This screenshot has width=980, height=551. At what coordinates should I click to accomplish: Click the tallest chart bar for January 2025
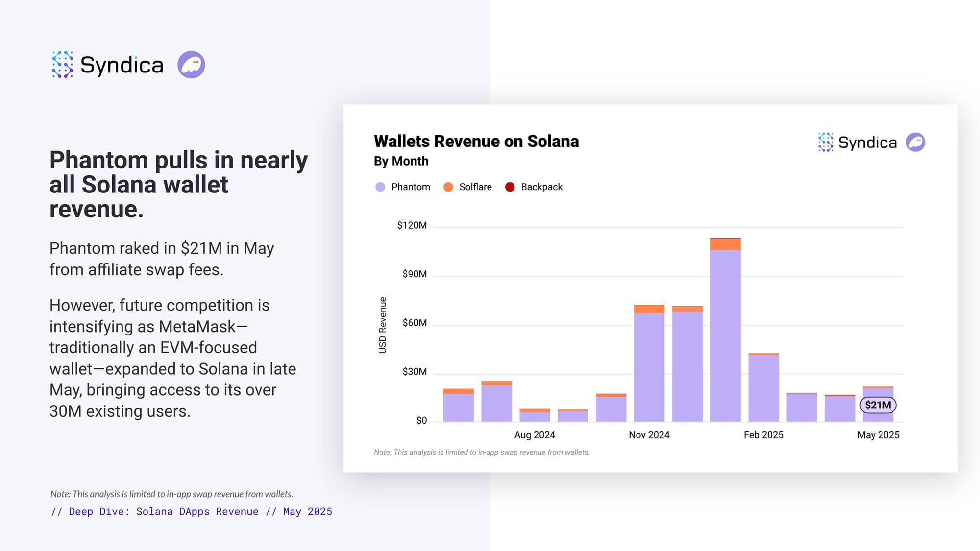coord(725,330)
